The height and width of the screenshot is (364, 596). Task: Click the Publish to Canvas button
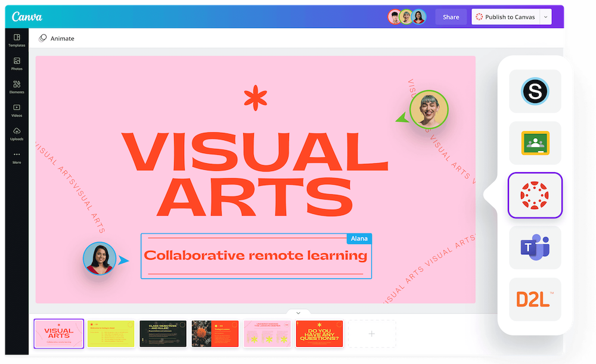pyautogui.click(x=505, y=17)
